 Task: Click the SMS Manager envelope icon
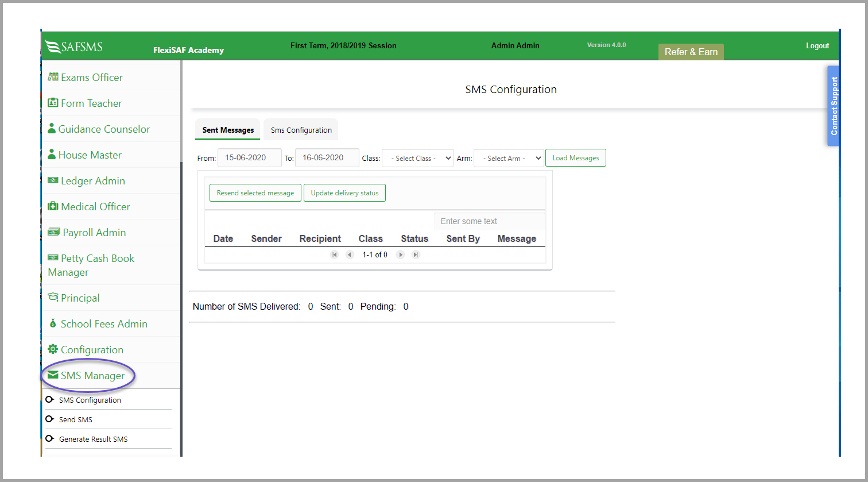click(x=53, y=375)
